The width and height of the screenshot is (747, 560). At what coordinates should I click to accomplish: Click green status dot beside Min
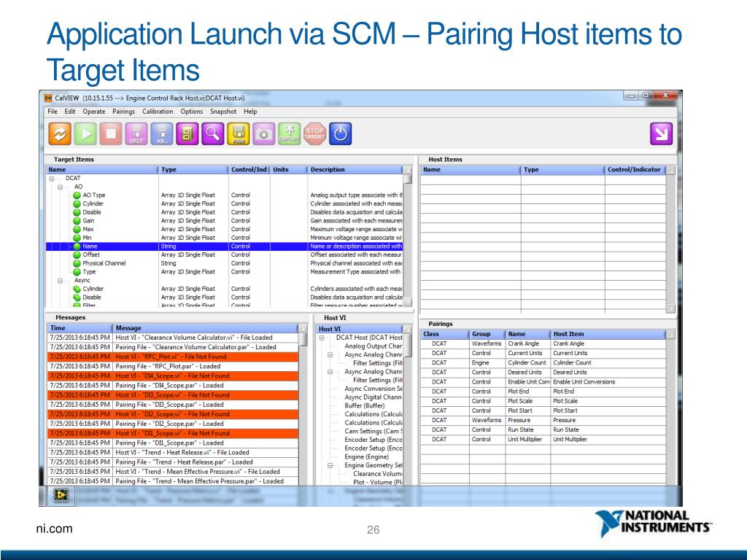coord(77,238)
